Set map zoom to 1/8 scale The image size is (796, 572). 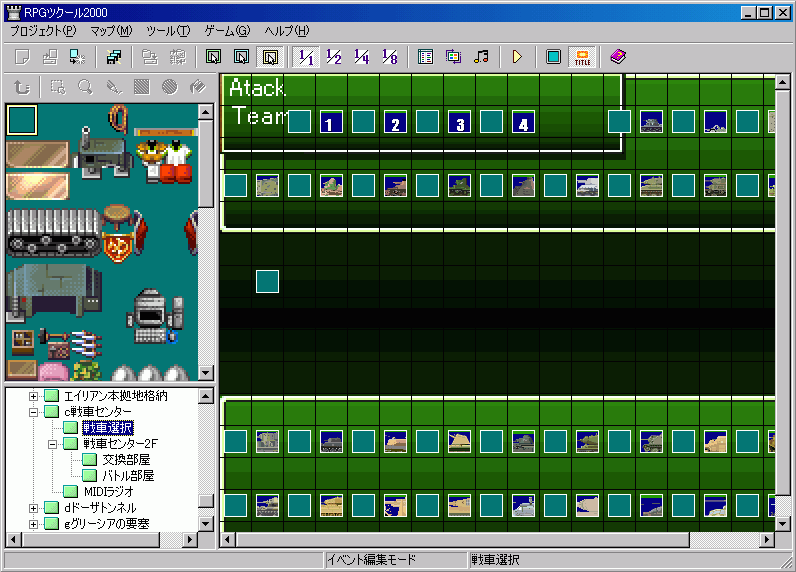(389, 56)
